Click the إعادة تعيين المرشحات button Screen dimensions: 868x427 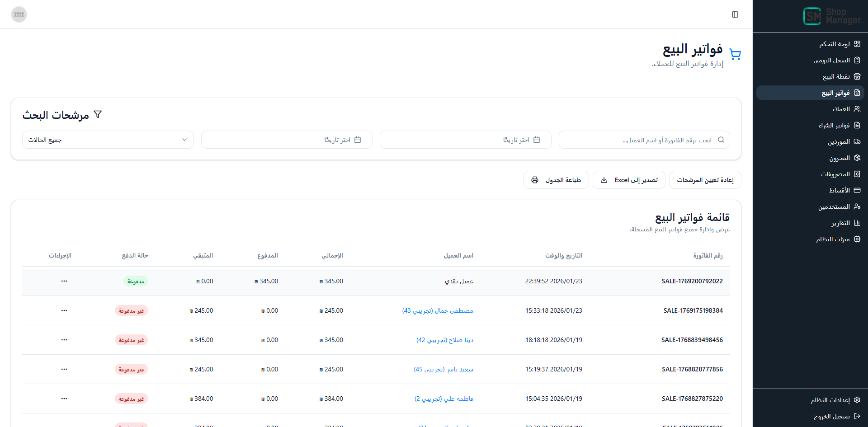(x=705, y=180)
